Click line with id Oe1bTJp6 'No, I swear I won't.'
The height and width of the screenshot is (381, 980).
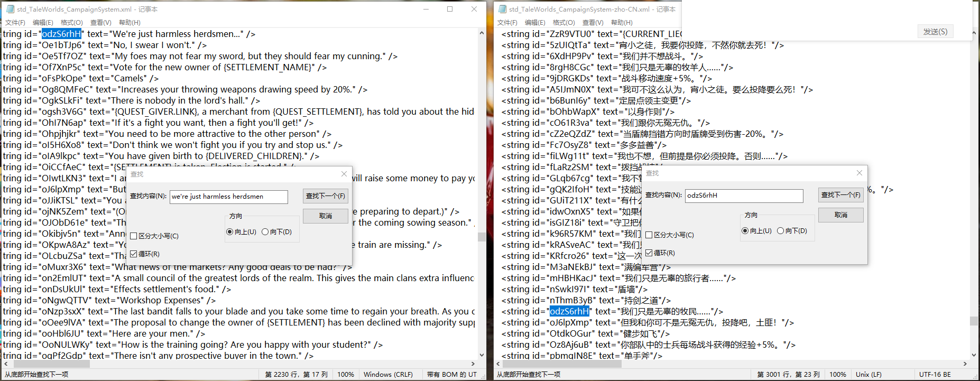click(x=105, y=45)
